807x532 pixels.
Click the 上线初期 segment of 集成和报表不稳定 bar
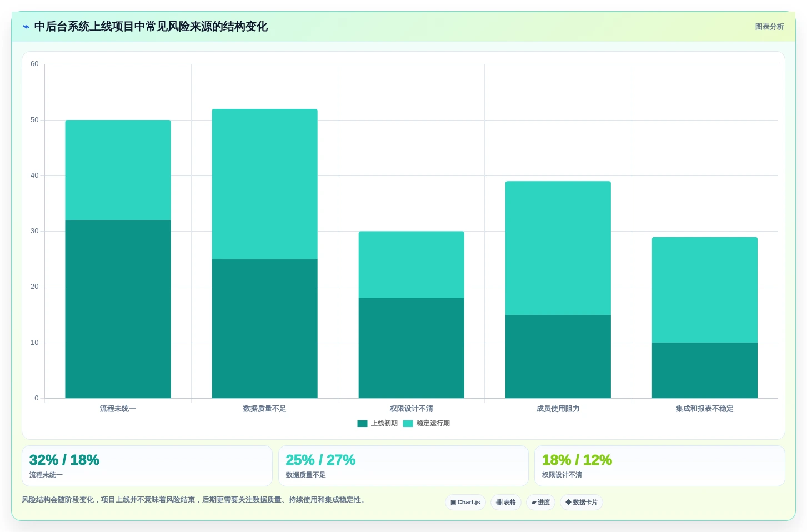(x=704, y=370)
